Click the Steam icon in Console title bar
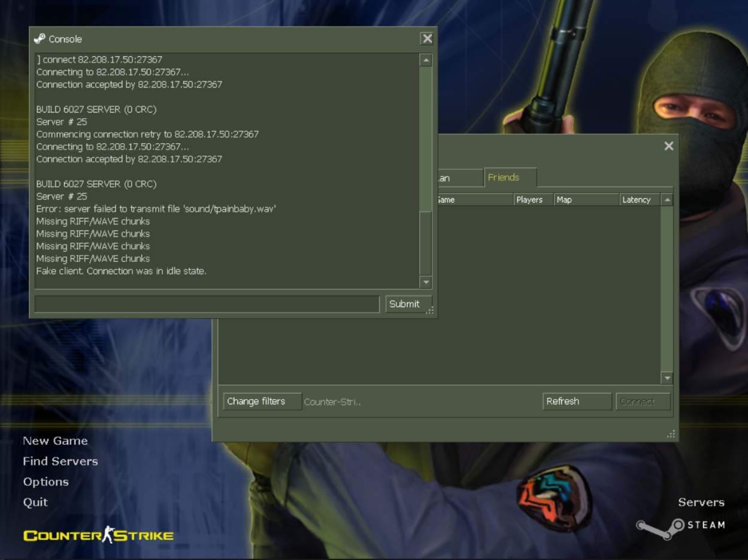This screenshot has height=560, width=748. (40, 39)
